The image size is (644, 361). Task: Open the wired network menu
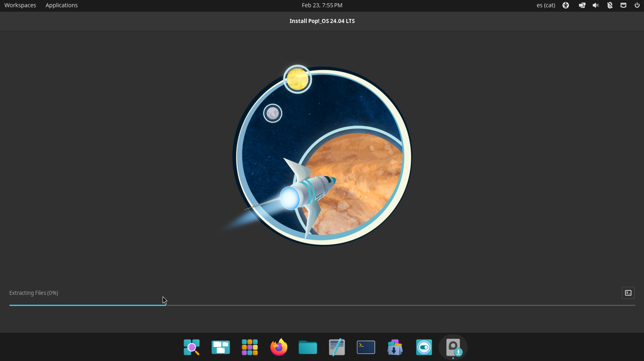coord(623,5)
